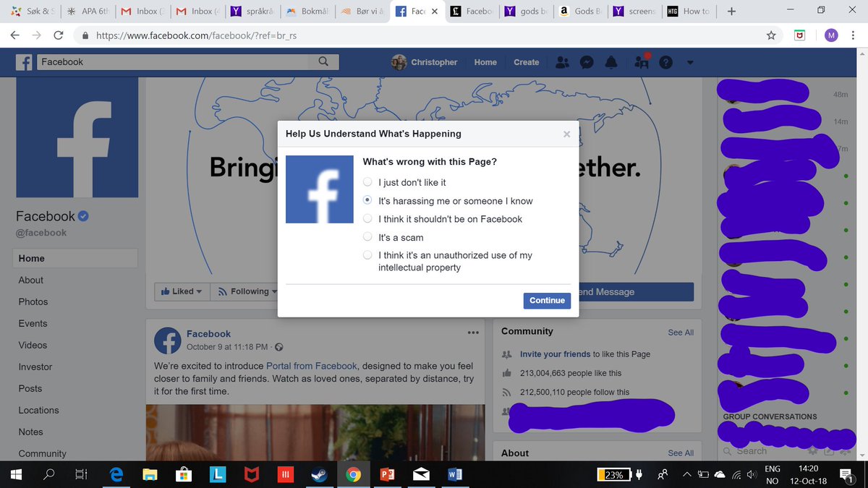Open the Following dropdown on the page
868x488 pixels.
tap(247, 291)
